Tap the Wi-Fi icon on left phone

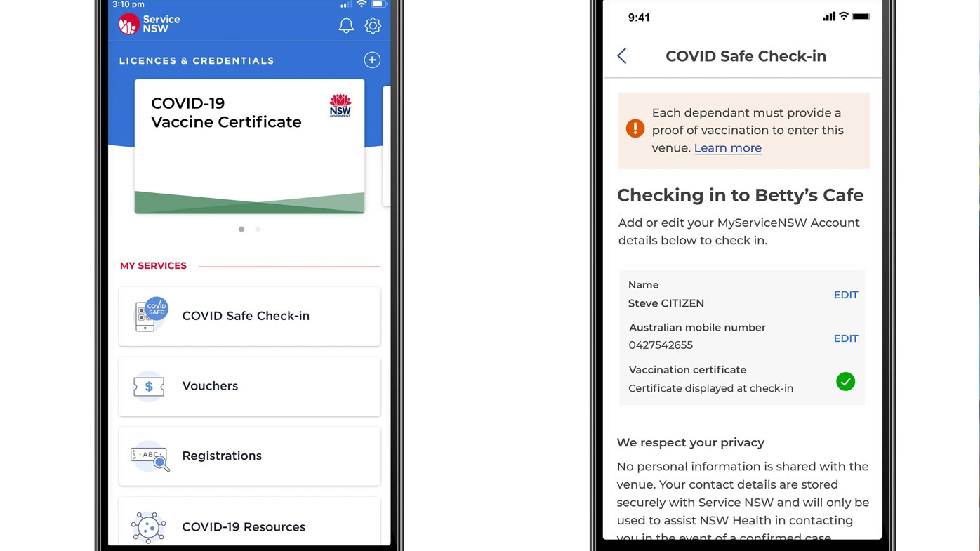click(362, 4)
